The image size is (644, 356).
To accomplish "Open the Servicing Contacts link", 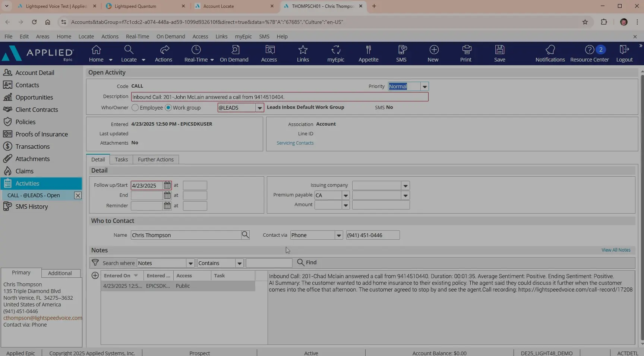I will (294, 143).
